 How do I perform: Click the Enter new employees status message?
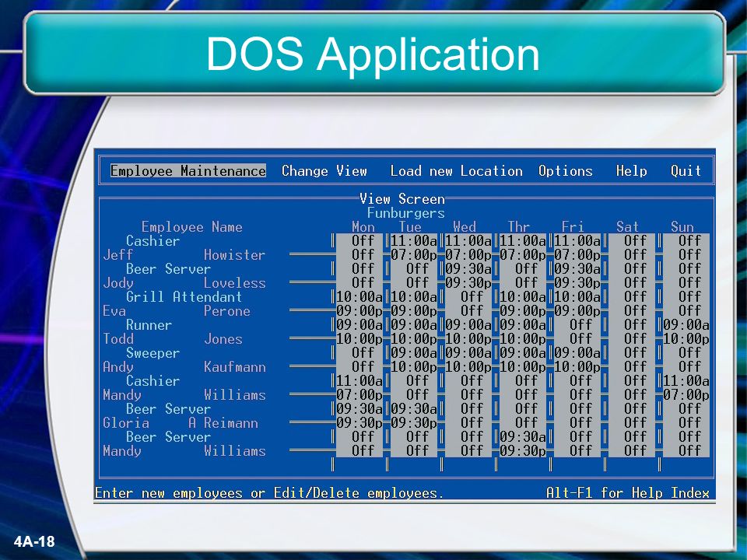pyautogui.click(x=269, y=493)
